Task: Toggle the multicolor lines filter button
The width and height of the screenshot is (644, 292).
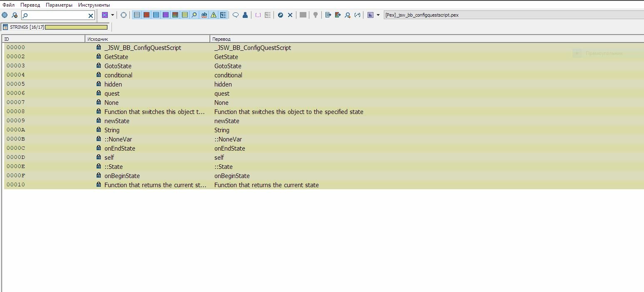Action: (x=175, y=15)
